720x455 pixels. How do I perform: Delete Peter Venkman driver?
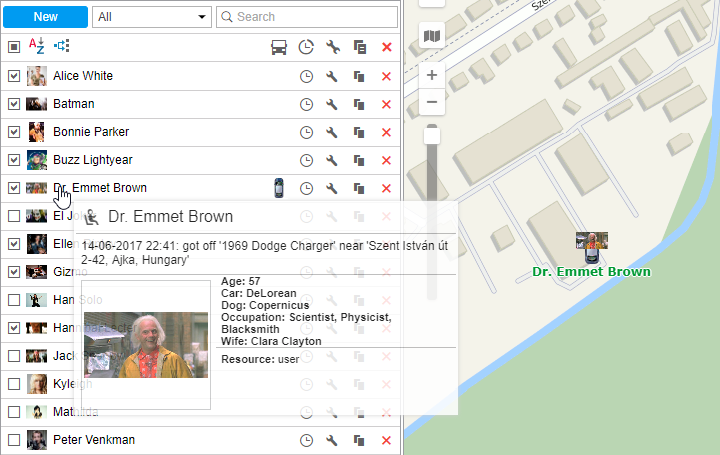tap(386, 440)
